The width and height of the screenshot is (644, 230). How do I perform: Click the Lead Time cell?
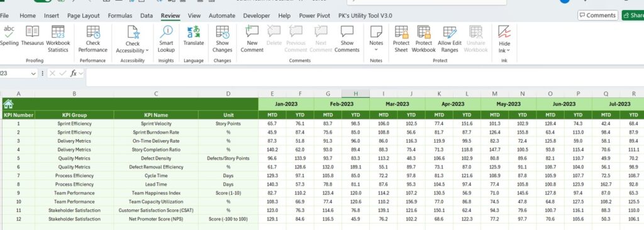click(156, 184)
